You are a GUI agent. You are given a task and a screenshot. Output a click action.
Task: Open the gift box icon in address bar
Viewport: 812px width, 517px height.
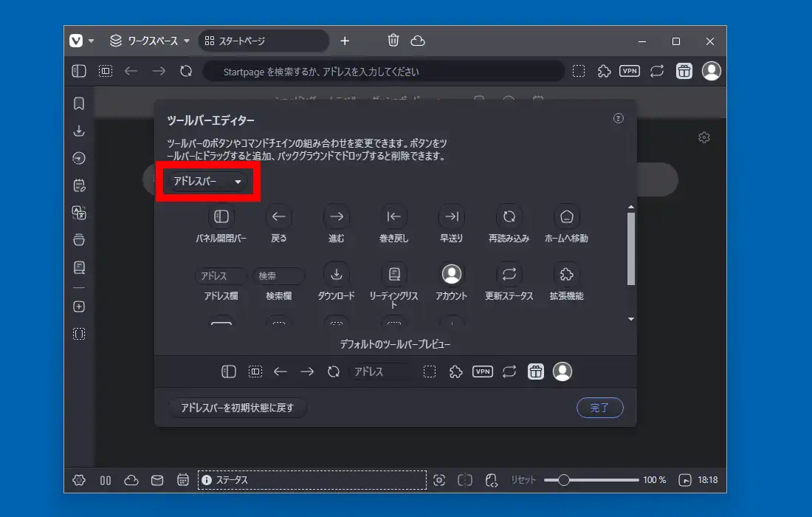684,71
